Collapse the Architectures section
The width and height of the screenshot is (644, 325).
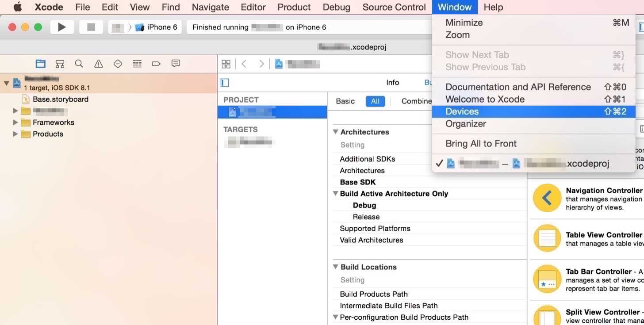coord(335,132)
